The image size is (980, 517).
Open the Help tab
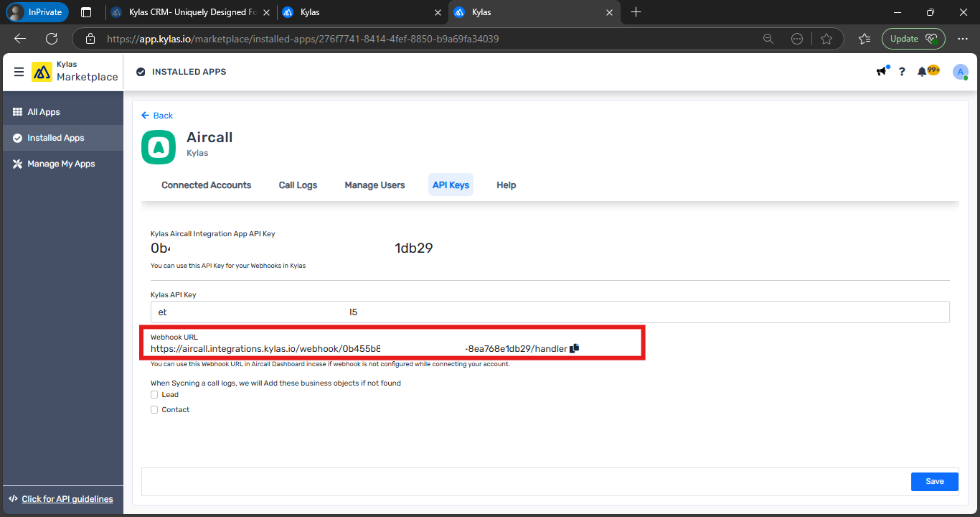tap(507, 185)
